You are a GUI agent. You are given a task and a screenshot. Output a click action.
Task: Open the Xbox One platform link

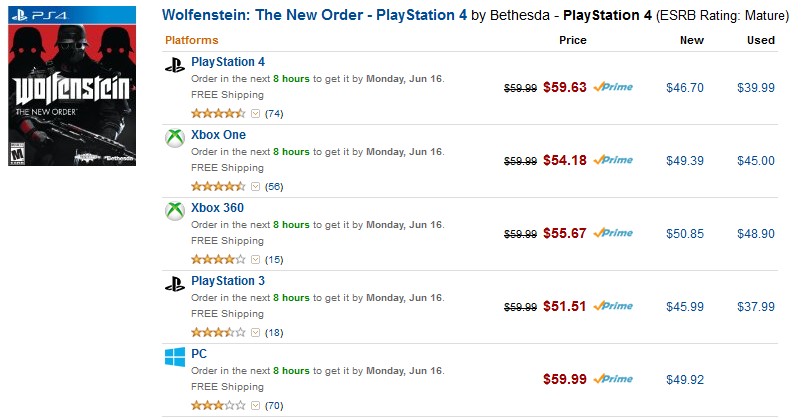[x=218, y=135]
